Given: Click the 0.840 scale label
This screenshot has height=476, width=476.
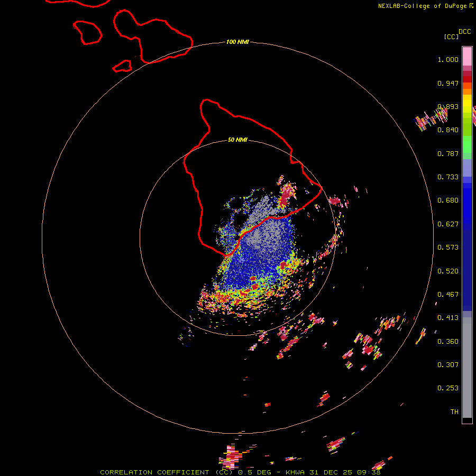Looking at the screenshot, I should click(448, 130).
